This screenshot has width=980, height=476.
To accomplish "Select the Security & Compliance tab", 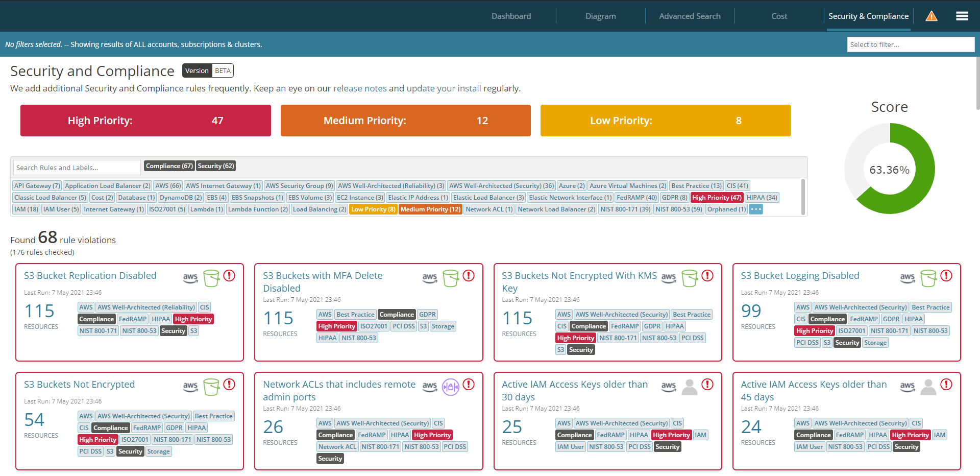I will pos(869,16).
